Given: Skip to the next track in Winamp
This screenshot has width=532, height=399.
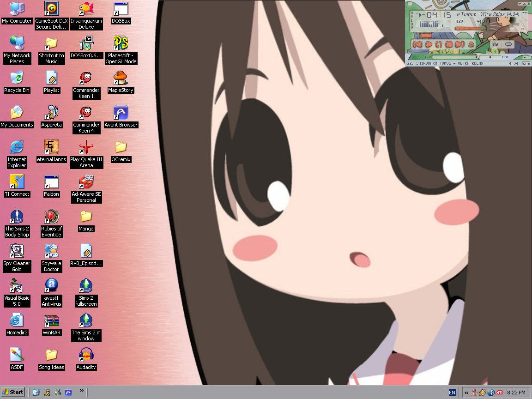Looking at the screenshot, I should coord(459,44).
